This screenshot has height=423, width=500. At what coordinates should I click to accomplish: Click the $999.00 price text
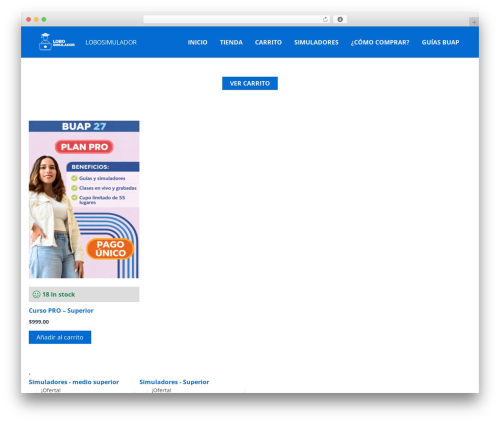tap(39, 322)
